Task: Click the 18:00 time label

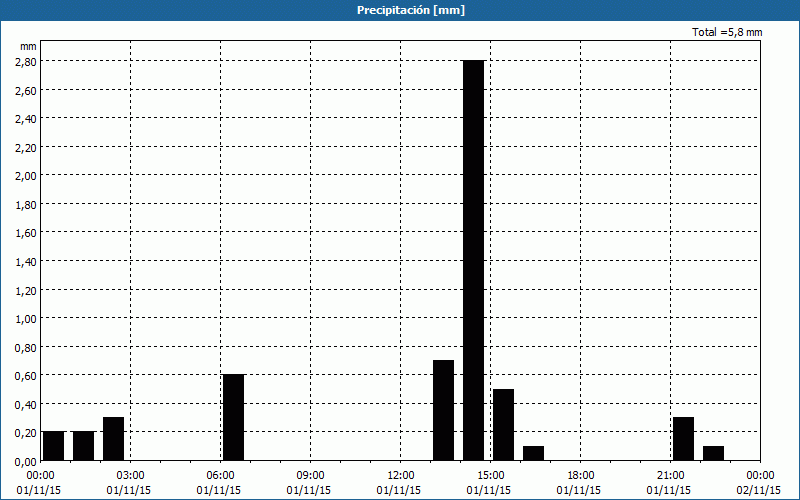Action: (581, 476)
